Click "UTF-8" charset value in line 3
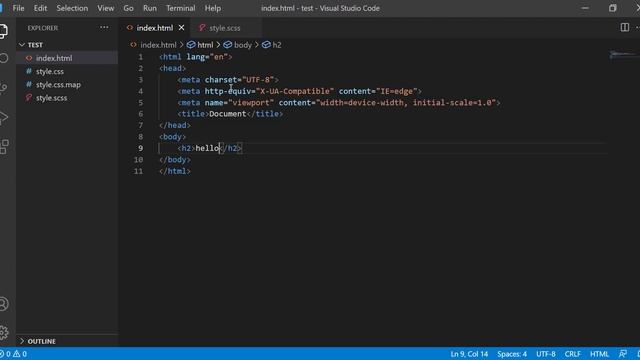 (258, 80)
